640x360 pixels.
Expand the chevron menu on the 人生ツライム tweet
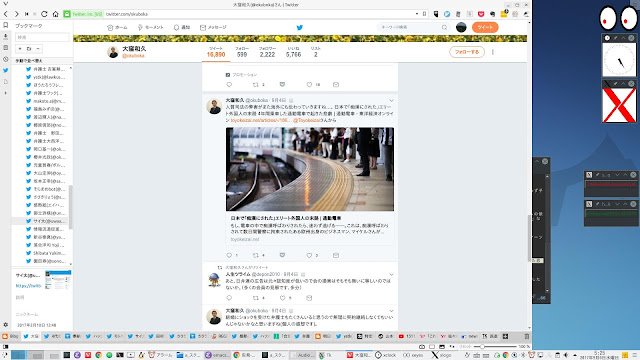tap(391, 275)
